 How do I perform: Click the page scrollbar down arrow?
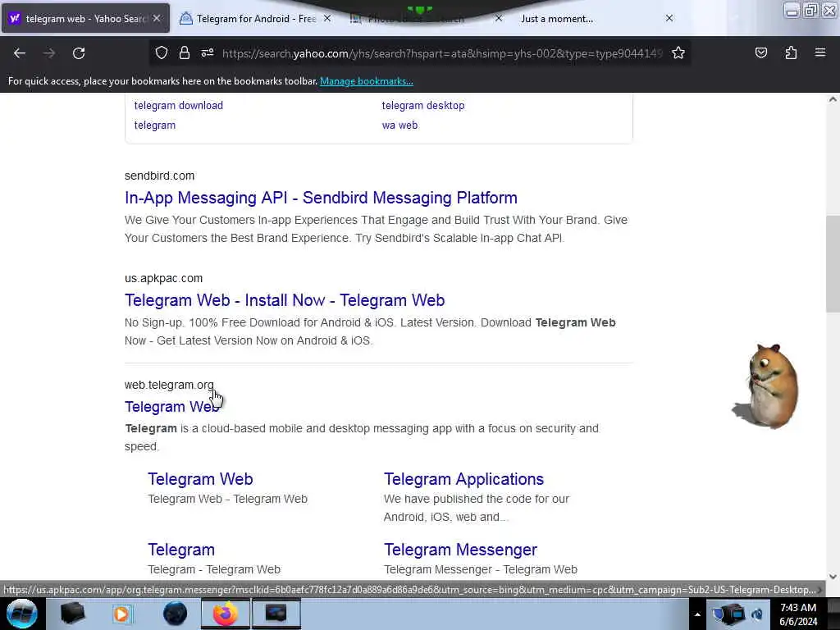[x=833, y=577]
